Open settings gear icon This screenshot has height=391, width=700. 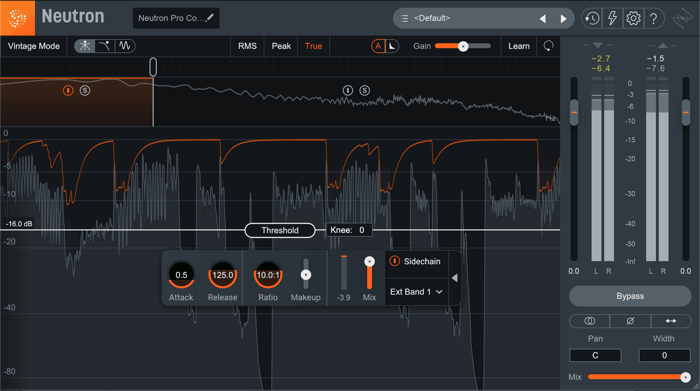tap(633, 18)
